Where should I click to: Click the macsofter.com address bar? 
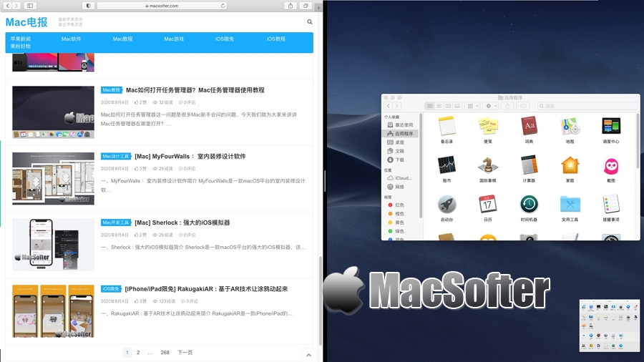(x=162, y=6)
